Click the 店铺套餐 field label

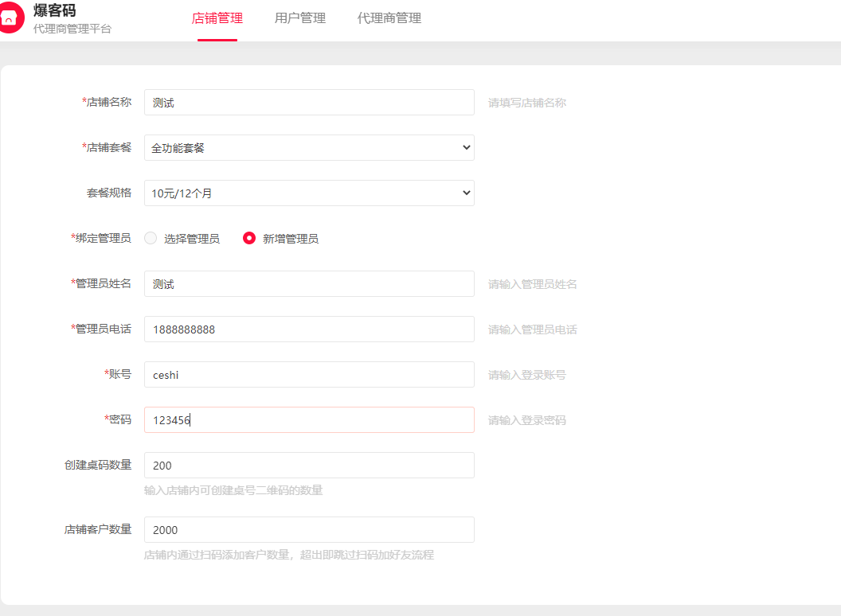[x=108, y=147]
